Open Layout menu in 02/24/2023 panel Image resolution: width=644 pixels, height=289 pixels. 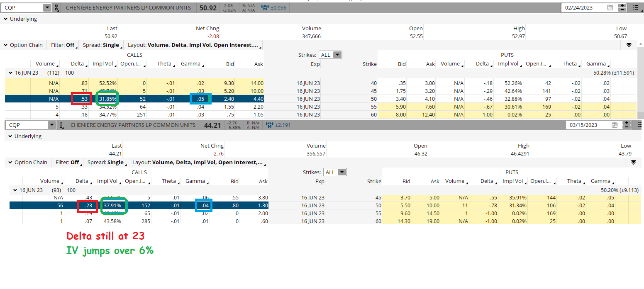tap(195, 45)
